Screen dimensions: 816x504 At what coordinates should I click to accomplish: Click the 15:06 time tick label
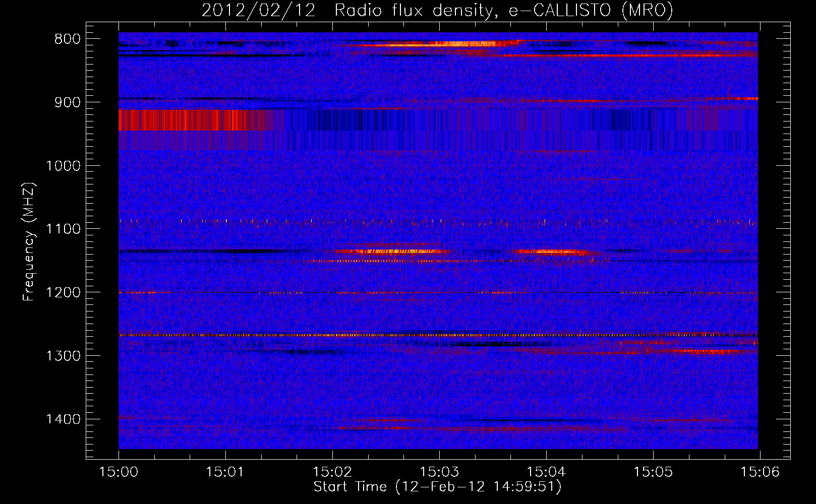pyautogui.click(x=760, y=472)
